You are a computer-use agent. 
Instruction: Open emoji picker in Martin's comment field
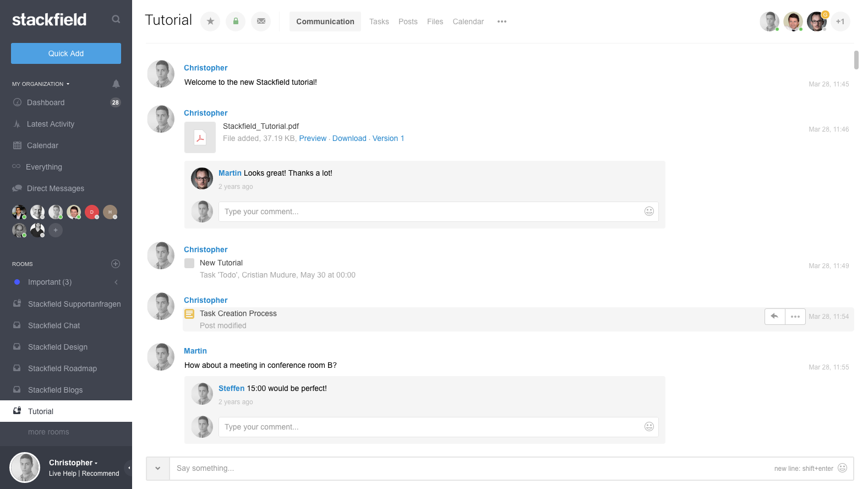(x=649, y=211)
